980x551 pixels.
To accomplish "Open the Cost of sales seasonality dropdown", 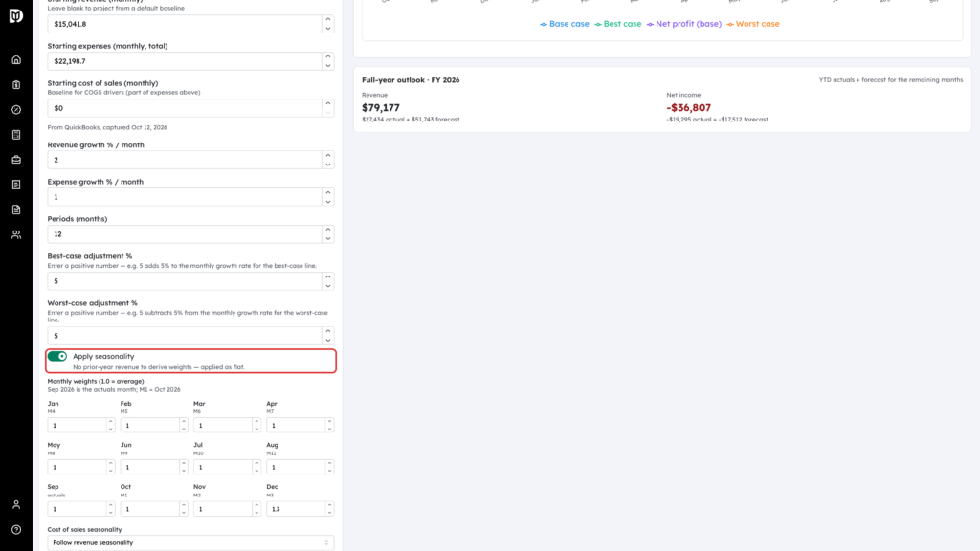I will (x=190, y=543).
